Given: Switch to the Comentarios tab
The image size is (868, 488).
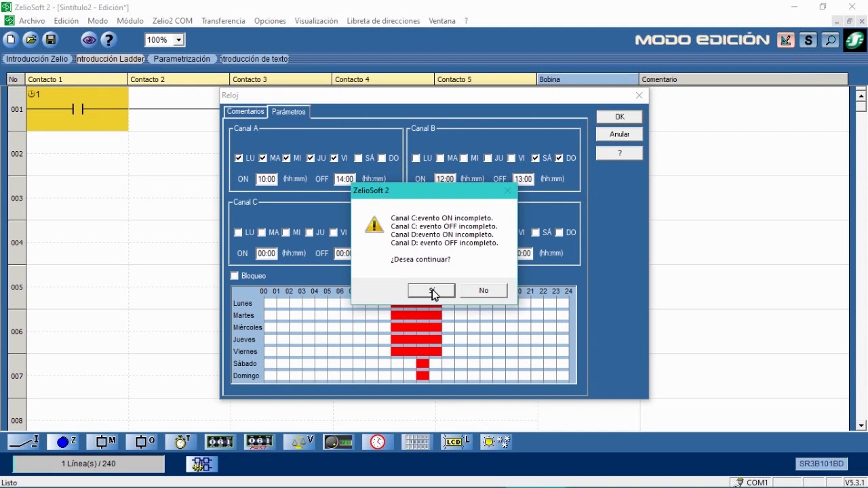Looking at the screenshot, I should 245,111.
